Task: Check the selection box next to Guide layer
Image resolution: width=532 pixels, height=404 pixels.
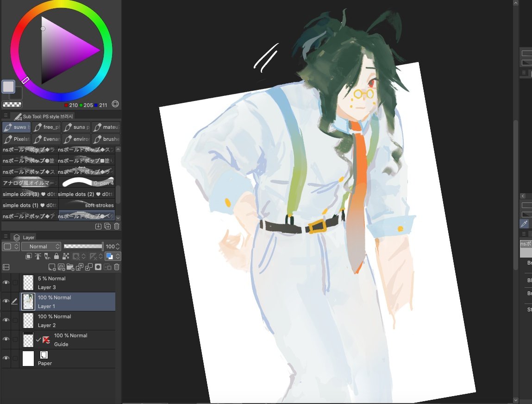Action: point(15,339)
